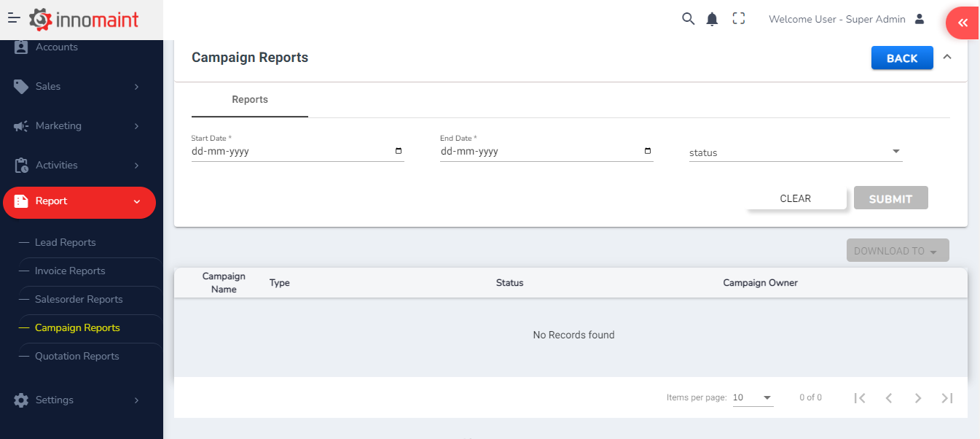Screen dimensions: 980x439
Task: Click the search magnifier icon
Action: click(688, 19)
